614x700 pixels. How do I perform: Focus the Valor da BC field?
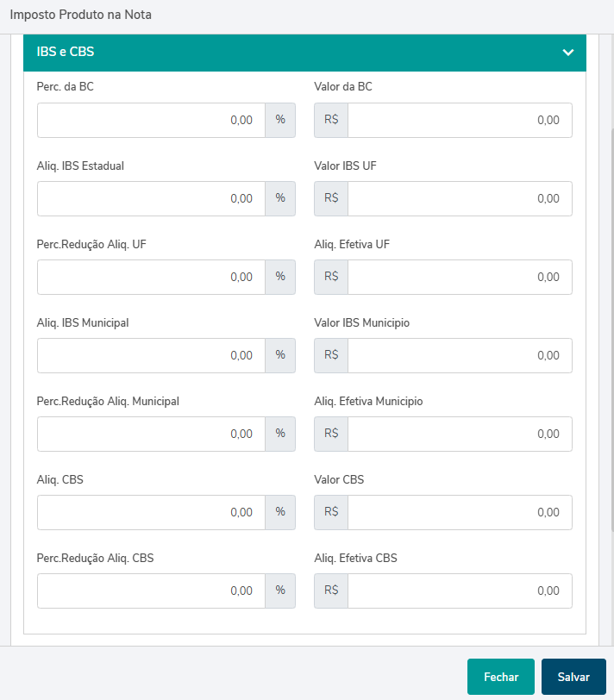[x=460, y=120]
